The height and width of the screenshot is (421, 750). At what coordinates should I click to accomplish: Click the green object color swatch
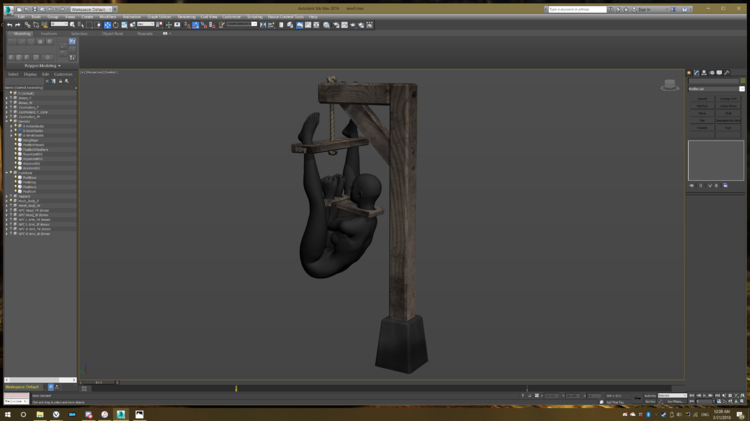743,81
